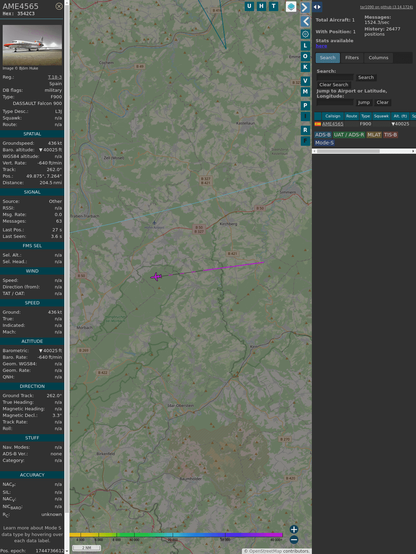The image size is (416, 554).
Task: Click the I button on map
Action: click(305, 116)
